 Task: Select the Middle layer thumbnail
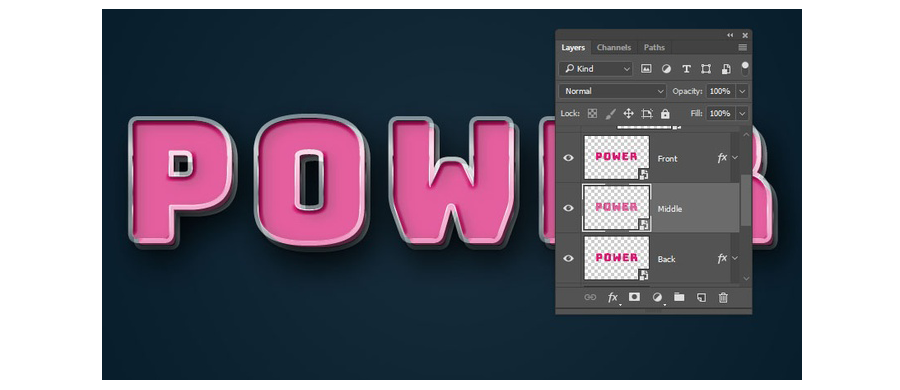pyautogui.click(x=616, y=208)
